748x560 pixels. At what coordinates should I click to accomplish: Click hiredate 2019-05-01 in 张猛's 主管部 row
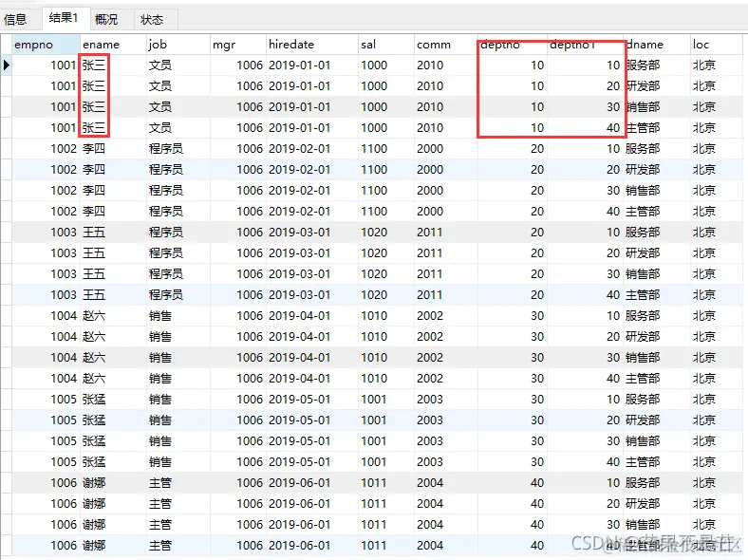pos(300,462)
